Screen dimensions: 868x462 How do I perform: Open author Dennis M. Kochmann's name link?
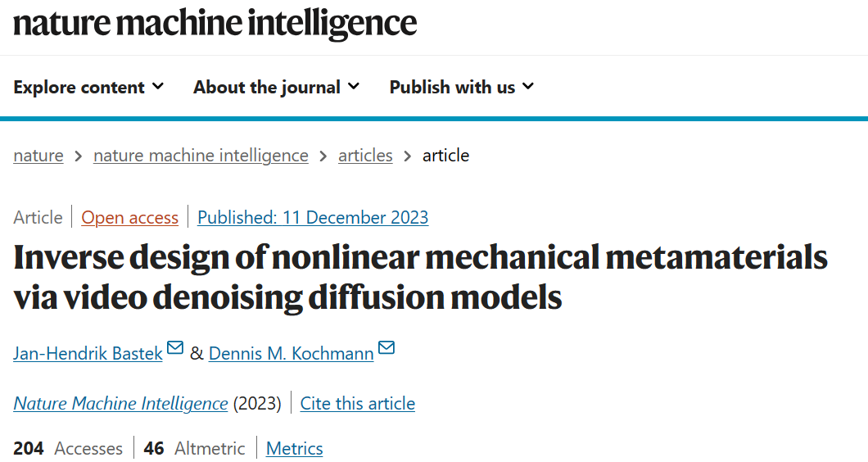click(x=292, y=353)
